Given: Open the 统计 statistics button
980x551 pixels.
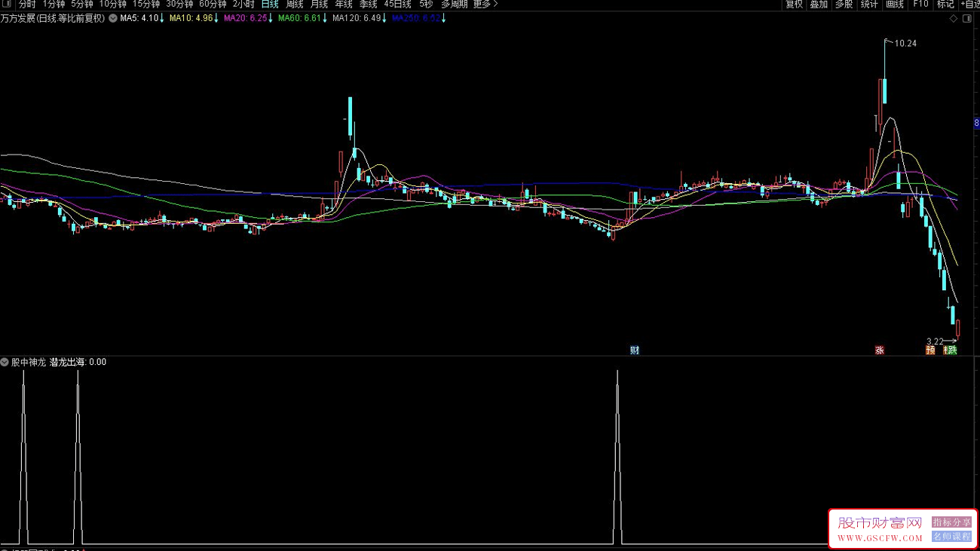Looking at the screenshot, I should [x=869, y=5].
